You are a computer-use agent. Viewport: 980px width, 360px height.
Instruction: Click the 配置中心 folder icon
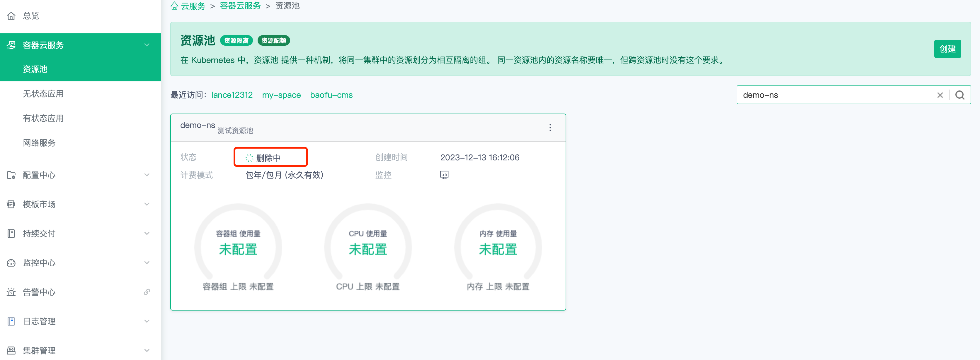click(x=11, y=175)
